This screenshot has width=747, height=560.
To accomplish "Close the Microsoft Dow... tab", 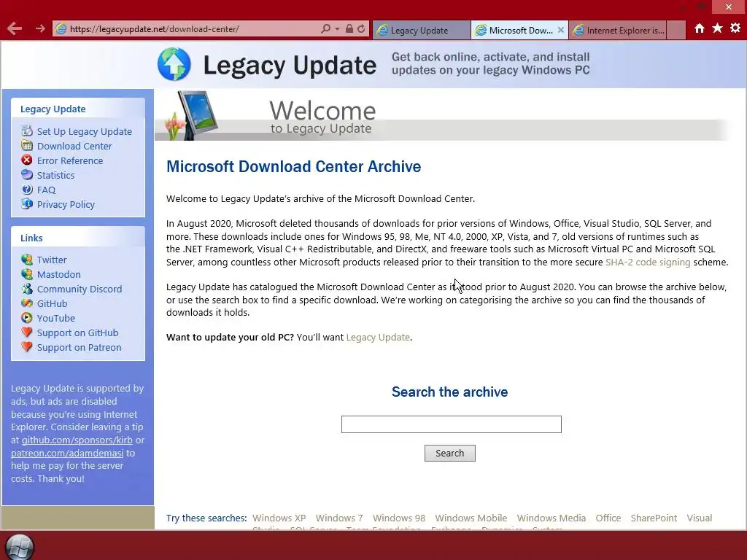I will (x=561, y=30).
